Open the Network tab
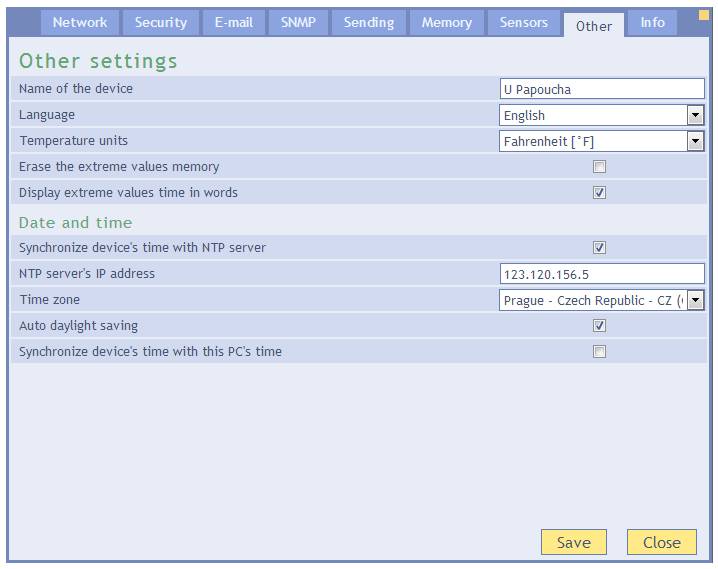The width and height of the screenshot is (718, 569). pos(80,23)
